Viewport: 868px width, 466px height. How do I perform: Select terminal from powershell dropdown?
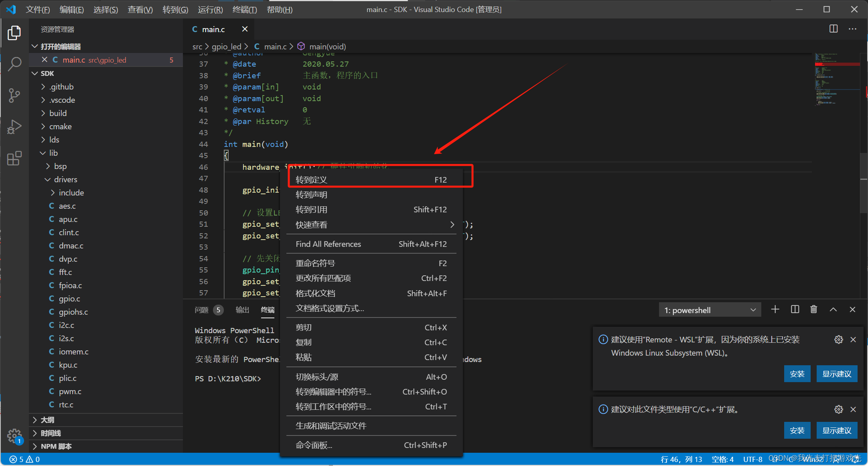[710, 310]
